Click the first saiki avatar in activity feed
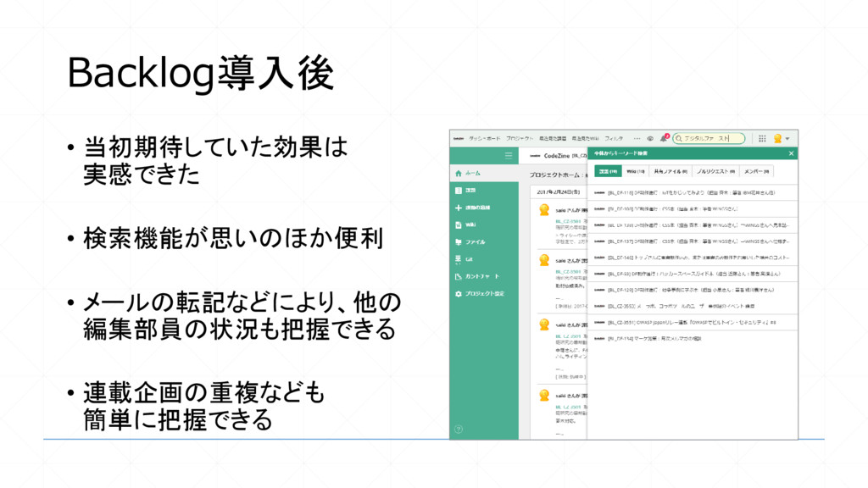This screenshot has height=488, width=868. tap(544, 210)
